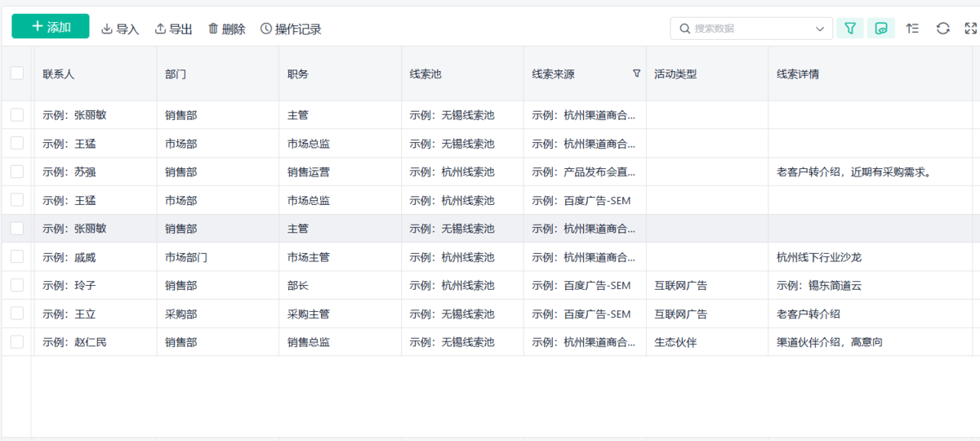Tick the checkbox for 示例：玲子
This screenshot has width=980, height=441.
pyautogui.click(x=17, y=285)
